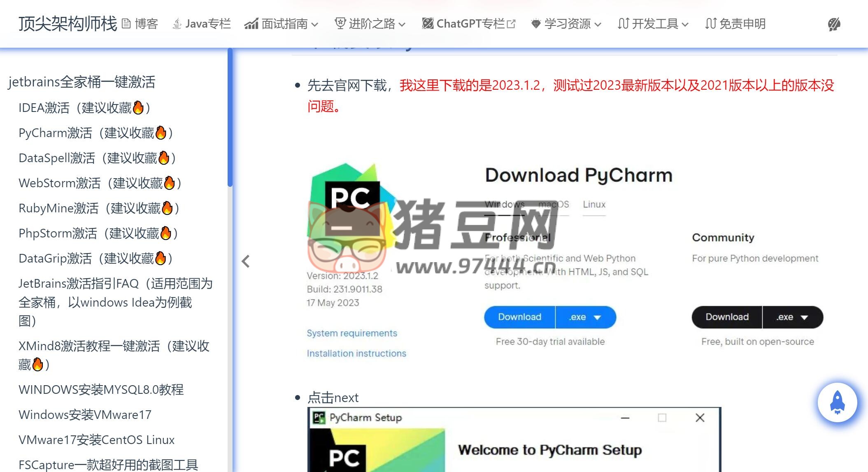
Task: Open the Java专栏 nav item
Action: click(202, 24)
